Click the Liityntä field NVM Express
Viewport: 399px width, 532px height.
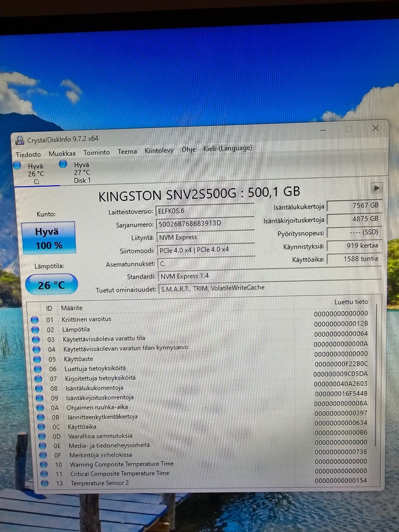pyautogui.click(x=206, y=237)
